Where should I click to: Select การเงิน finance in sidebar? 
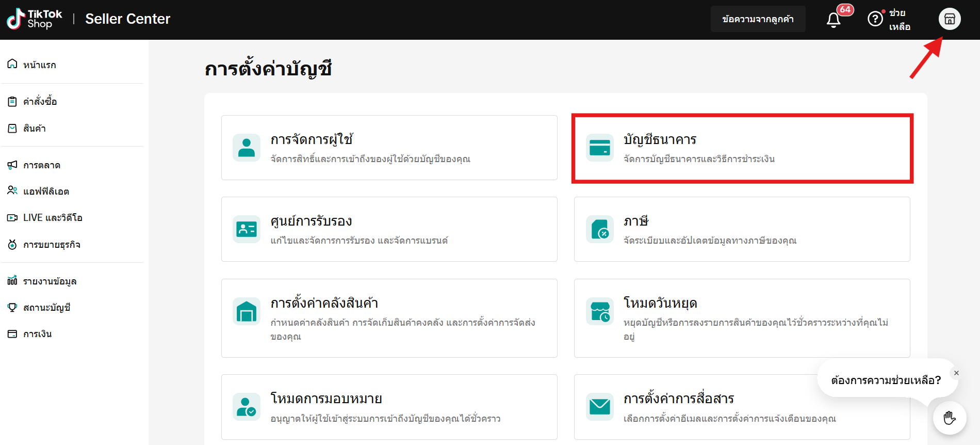pyautogui.click(x=37, y=334)
